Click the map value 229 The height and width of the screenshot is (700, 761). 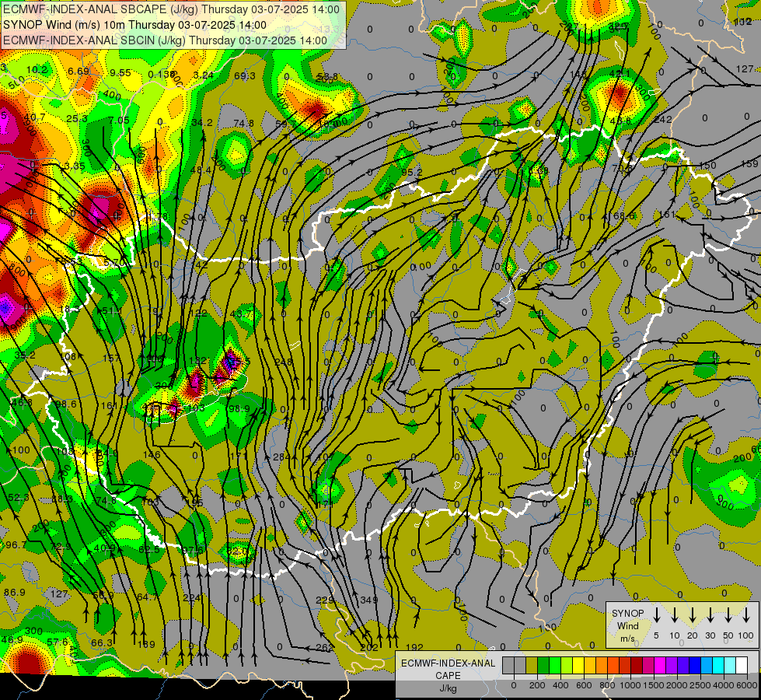click(325, 600)
